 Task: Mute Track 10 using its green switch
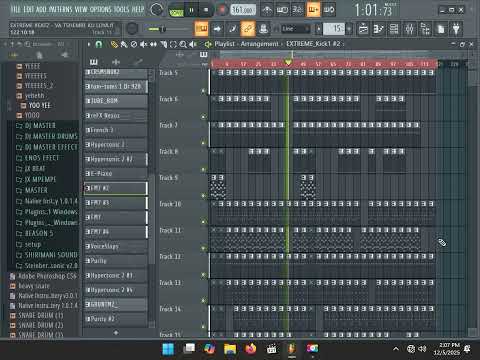tap(203, 222)
